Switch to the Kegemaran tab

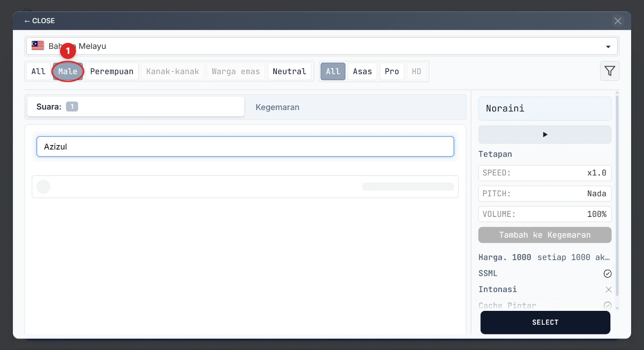[x=277, y=107]
